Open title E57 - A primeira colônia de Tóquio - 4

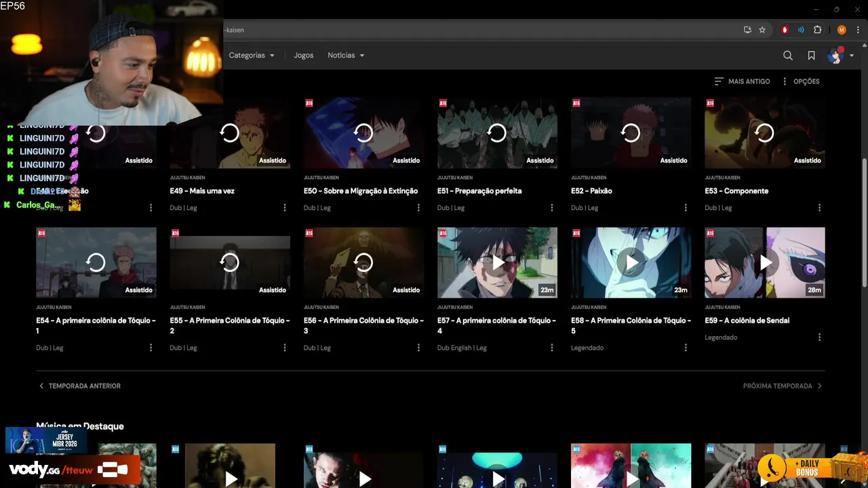tap(496, 325)
